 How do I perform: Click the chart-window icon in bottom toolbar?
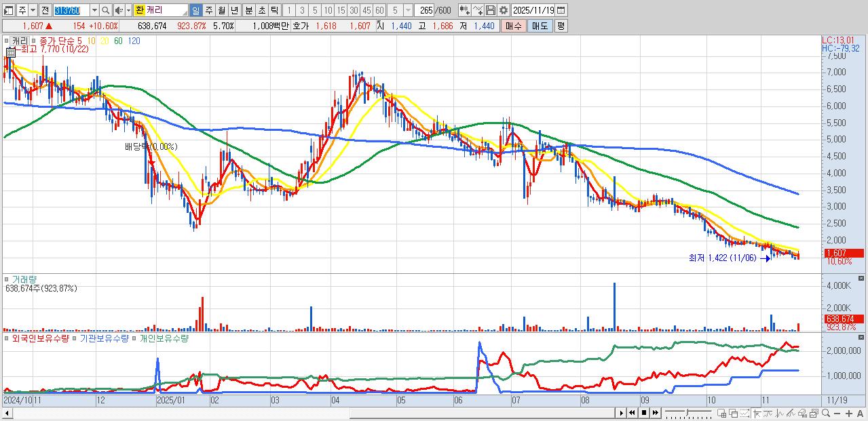point(814,413)
